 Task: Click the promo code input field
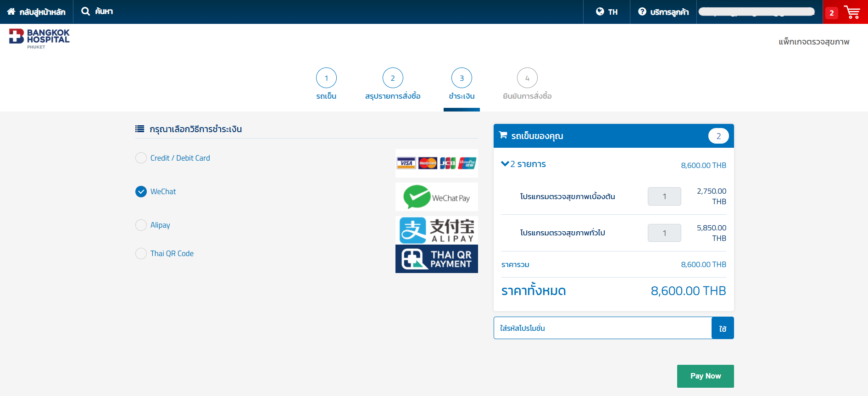[x=603, y=328]
